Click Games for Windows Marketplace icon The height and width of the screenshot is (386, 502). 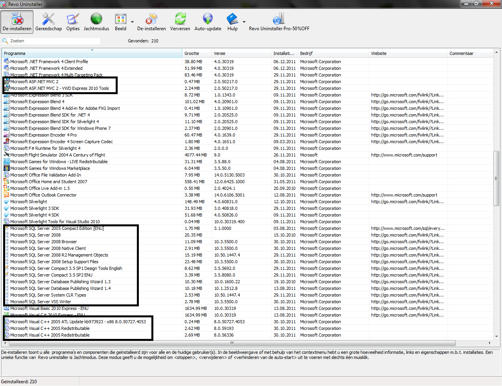point(6,168)
